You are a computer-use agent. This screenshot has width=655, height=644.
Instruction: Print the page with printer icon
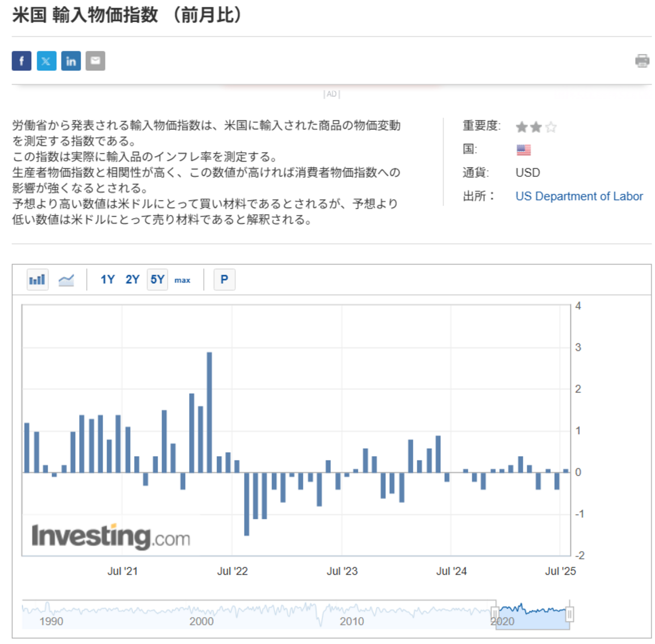click(642, 61)
